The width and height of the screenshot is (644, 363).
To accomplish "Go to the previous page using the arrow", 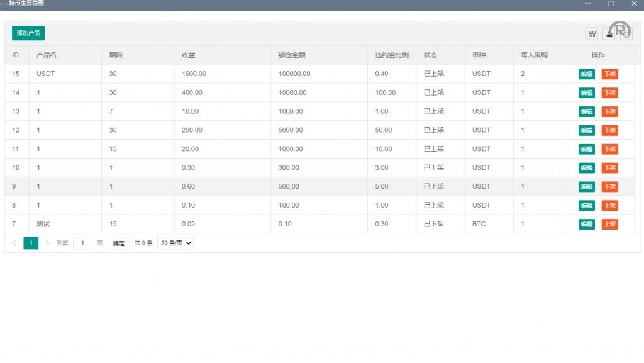I will coord(15,243).
